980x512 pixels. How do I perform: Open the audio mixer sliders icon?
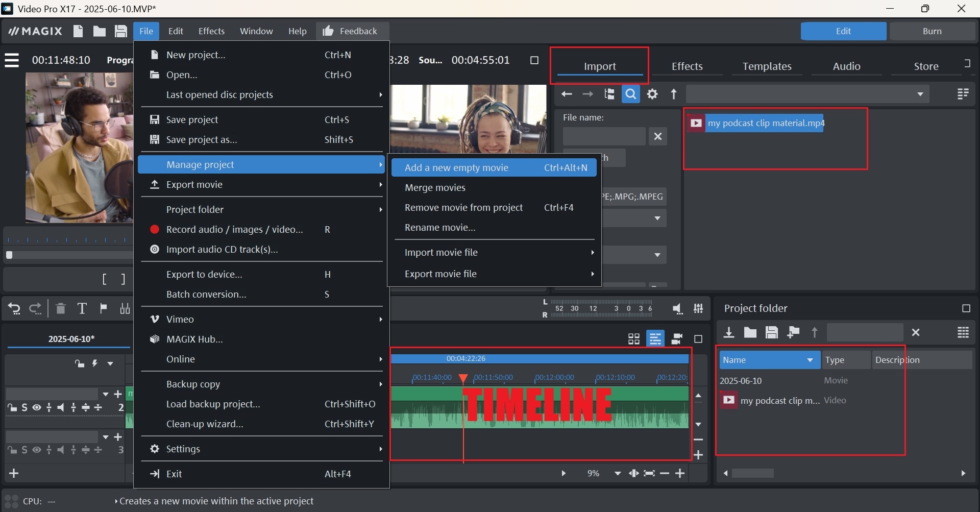pos(698,308)
